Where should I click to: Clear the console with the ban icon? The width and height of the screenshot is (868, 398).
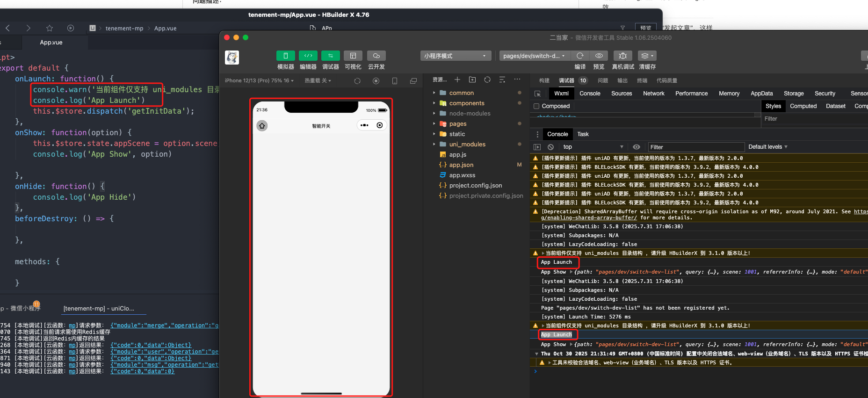[550, 147]
